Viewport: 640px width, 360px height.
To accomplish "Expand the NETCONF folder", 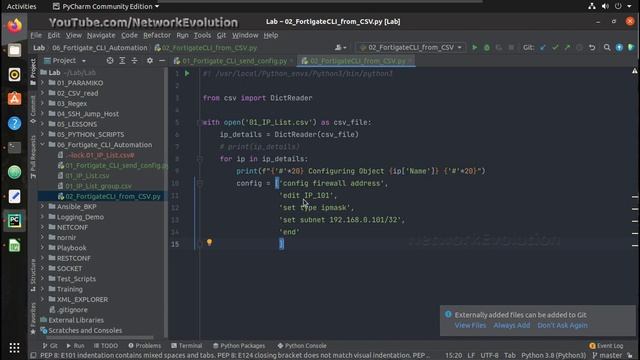I will click(x=42, y=227).
